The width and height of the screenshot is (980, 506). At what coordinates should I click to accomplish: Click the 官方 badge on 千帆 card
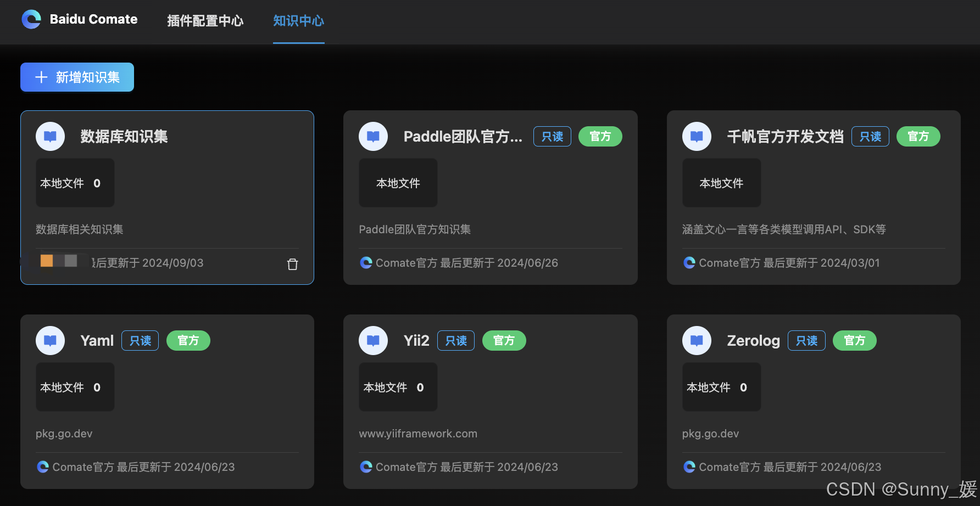pos(918,137)
